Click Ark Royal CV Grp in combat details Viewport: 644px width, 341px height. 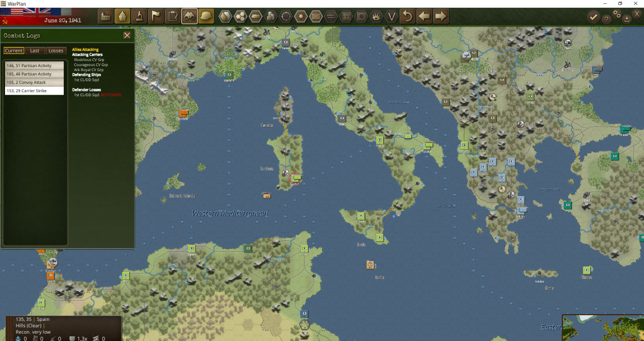(89, 70)
